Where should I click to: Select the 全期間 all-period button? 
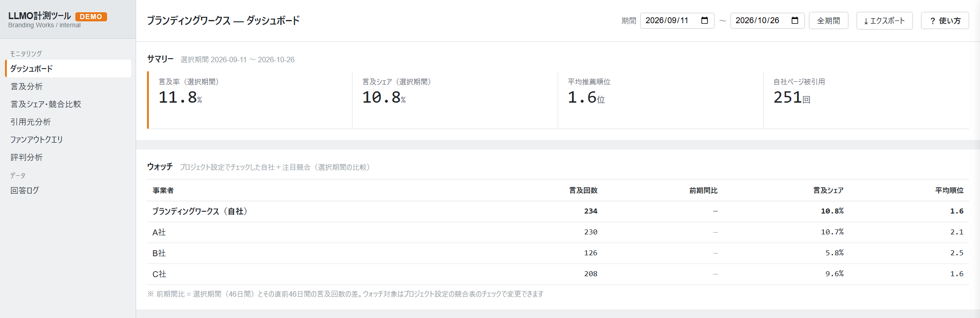pos(828,21)
